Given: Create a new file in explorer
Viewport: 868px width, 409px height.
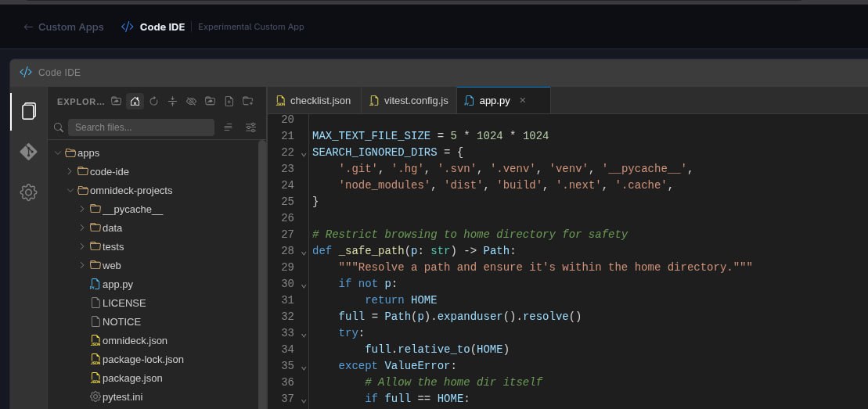Looking at the screenshot, I should [229, 102].
